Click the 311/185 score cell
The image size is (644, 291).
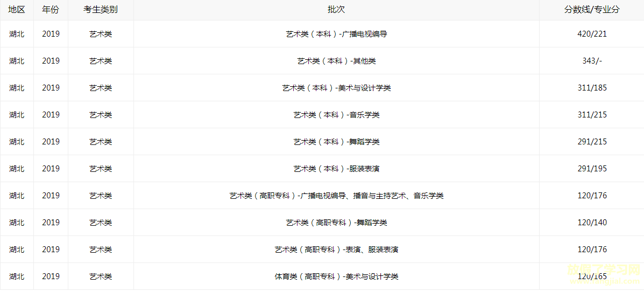[x=592, y=88]
